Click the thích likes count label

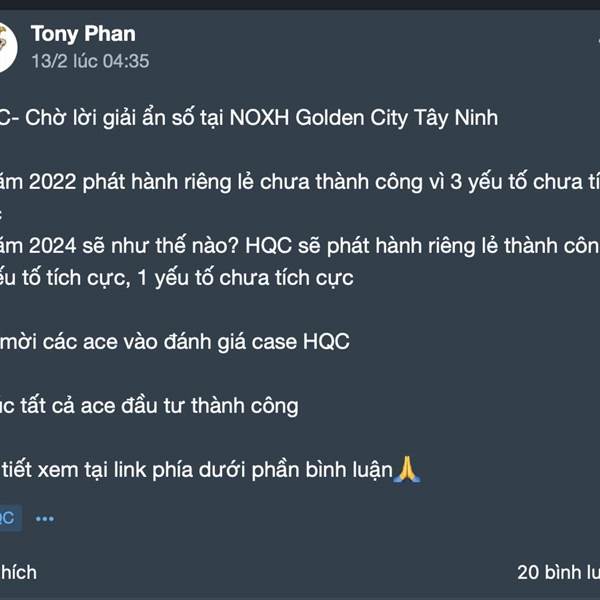(18, 572)
